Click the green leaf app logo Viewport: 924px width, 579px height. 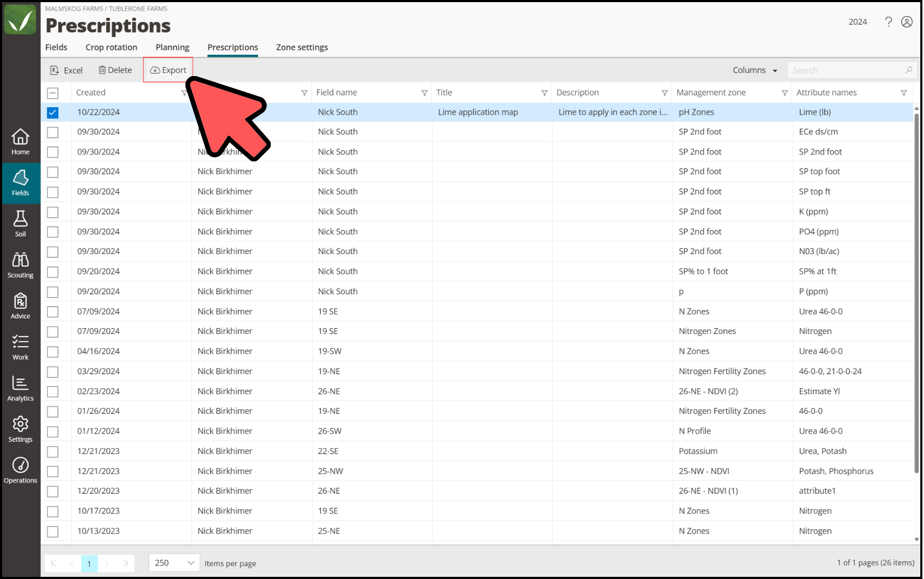tap(20, 19)
